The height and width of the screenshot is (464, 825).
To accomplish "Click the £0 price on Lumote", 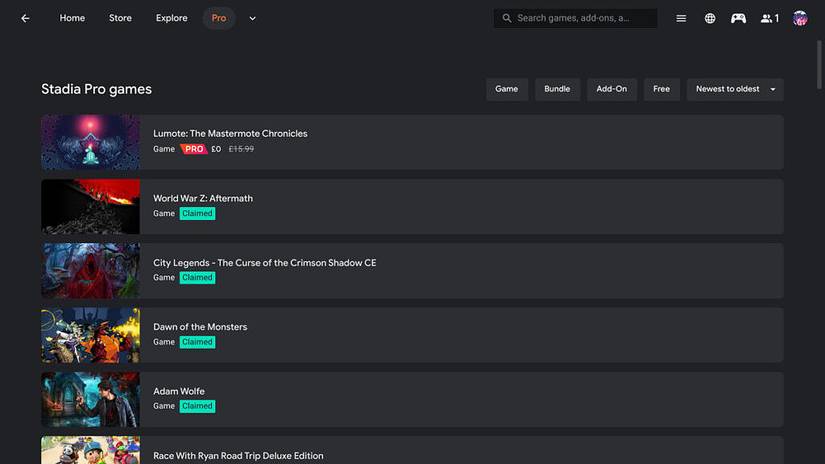I will click(216, 149).
